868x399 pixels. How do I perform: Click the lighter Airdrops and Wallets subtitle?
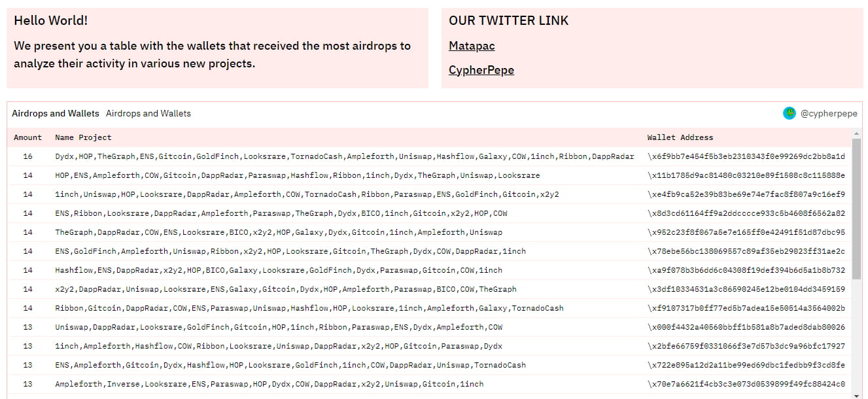click(x=148, y=113)
